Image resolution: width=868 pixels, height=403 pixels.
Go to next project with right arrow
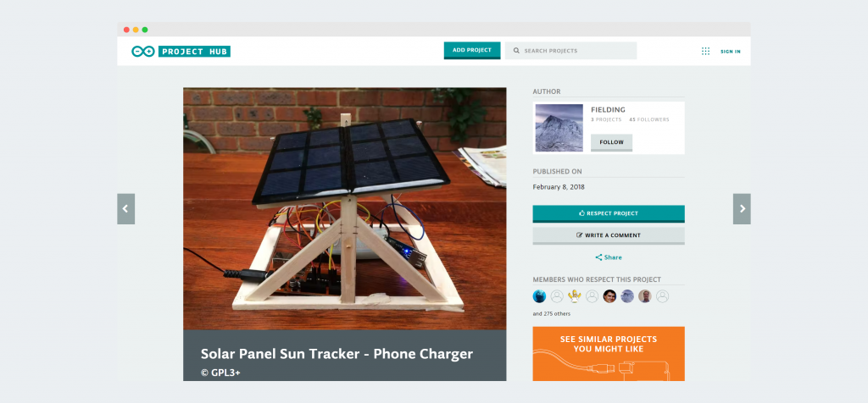742,209
